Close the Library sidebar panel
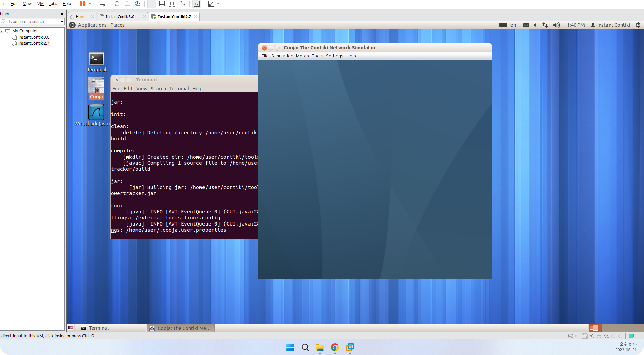This screenshot has height=355, width=644. [62, 14]
